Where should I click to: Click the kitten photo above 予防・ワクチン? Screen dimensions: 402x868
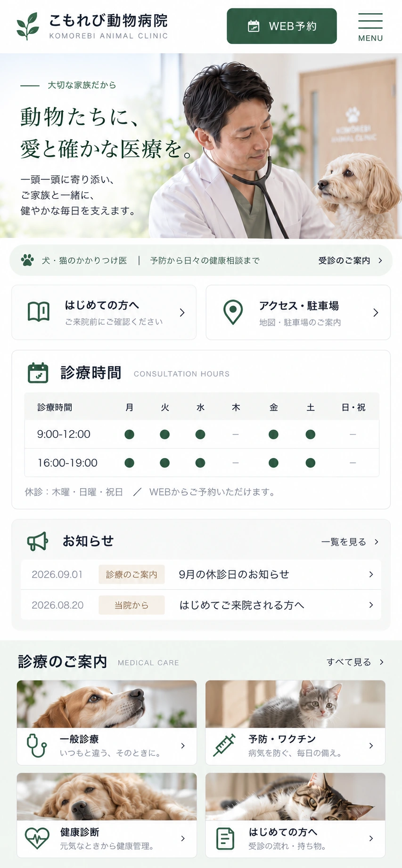tap(295, 704)
